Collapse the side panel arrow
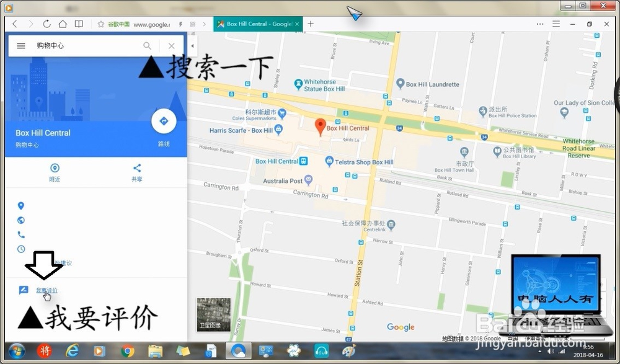The image size is (620, 364). pyautogui.click(x=193, y=46)
